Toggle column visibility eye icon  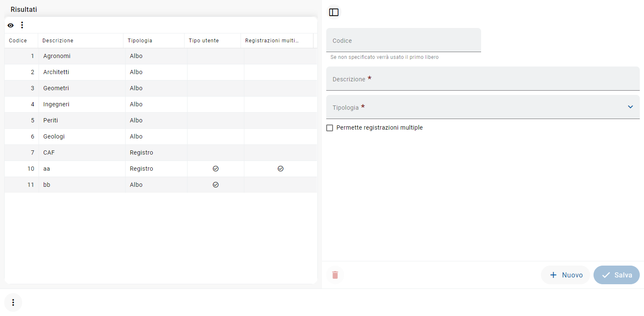click(x=11, y=25)
